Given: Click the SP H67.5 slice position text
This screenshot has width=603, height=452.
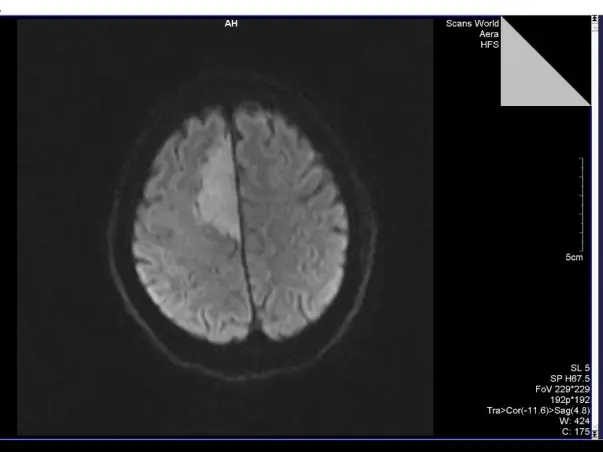Looking at the screenshot, I should (x=570, y=379).
